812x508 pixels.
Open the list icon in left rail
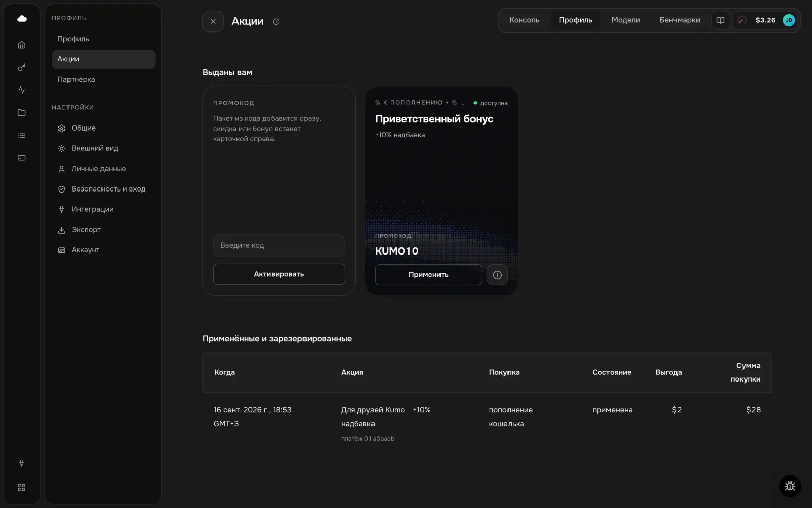(22, 135)
